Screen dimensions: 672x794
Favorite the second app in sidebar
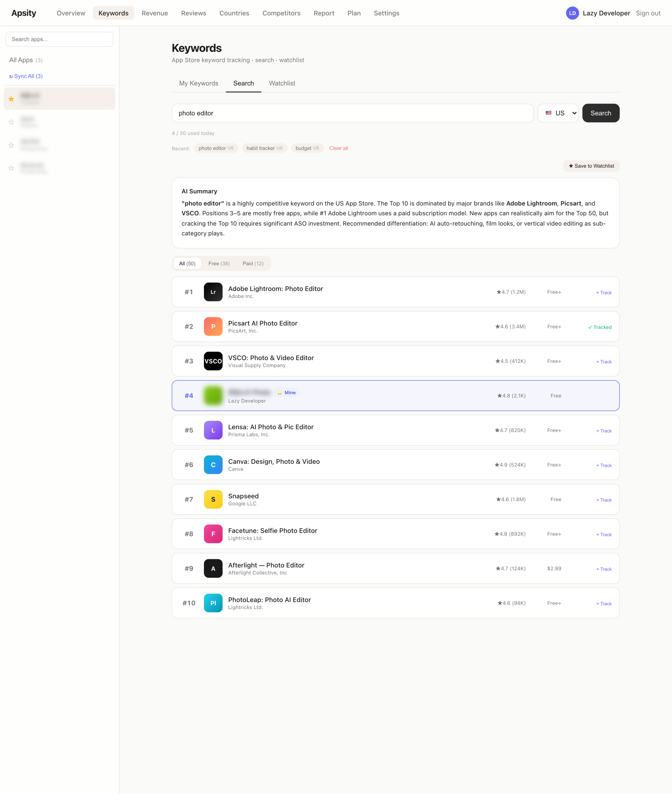11,122
